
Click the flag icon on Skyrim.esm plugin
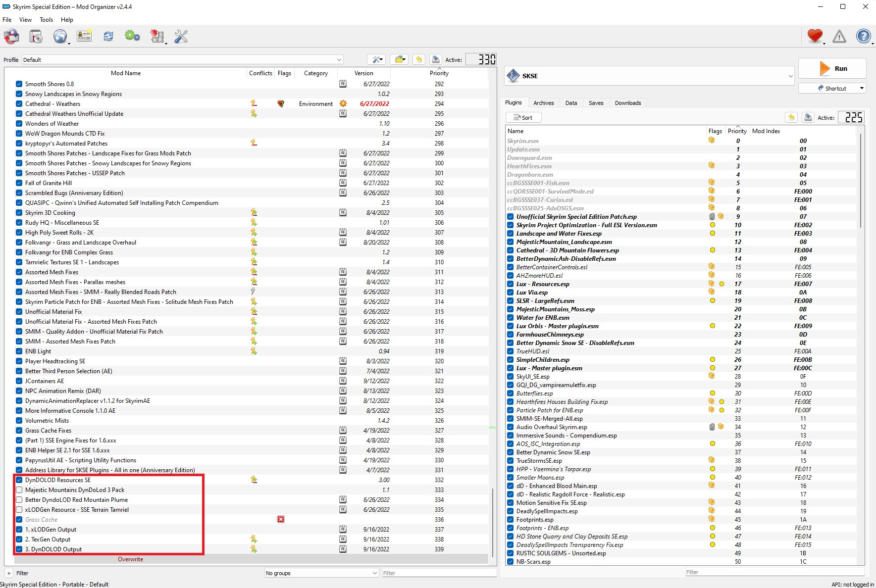pyautogui.click(x=712, y=141)
